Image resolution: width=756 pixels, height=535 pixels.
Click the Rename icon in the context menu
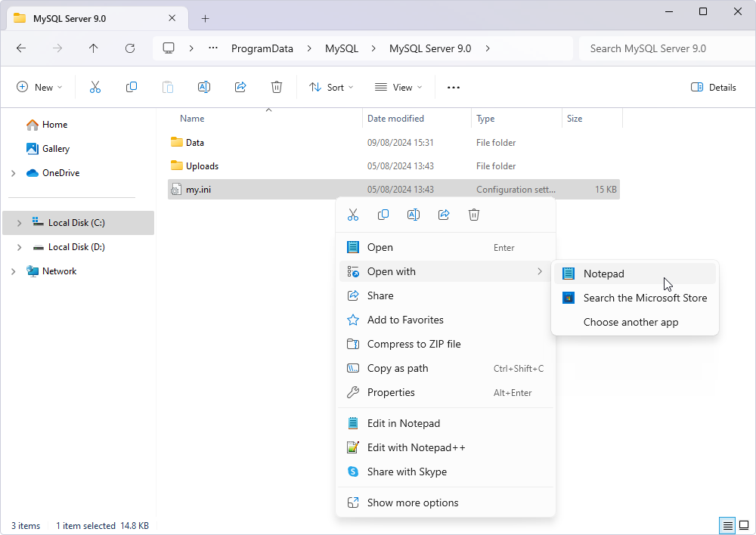pos(414,215)
